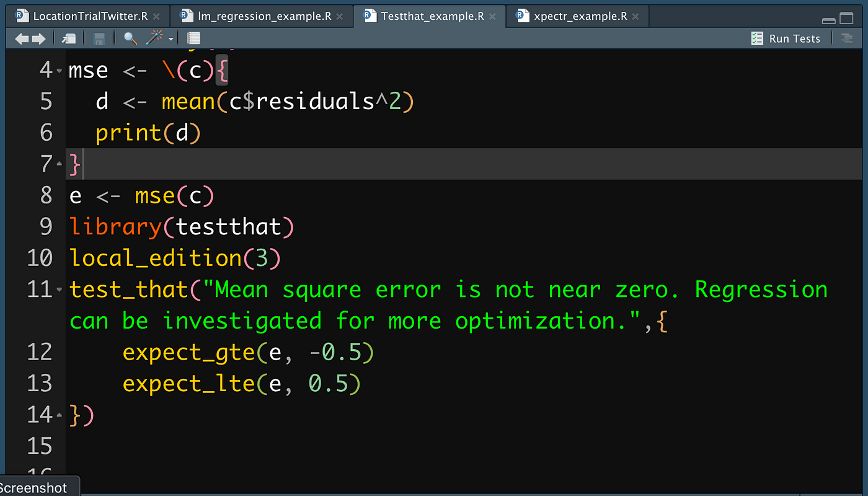Click the code tools magic wand
This screenshot has height=496, width=868.
point(154,38)
